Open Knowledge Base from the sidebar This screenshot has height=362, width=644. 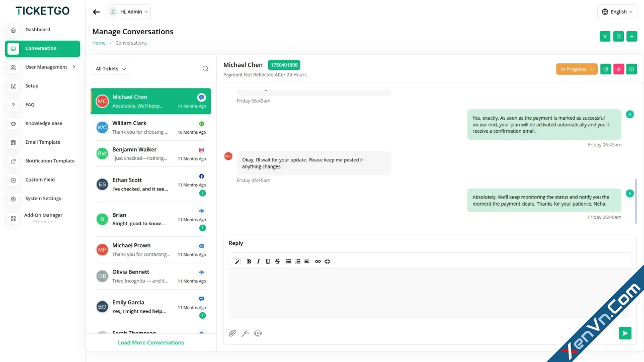(x=43, y=123)
